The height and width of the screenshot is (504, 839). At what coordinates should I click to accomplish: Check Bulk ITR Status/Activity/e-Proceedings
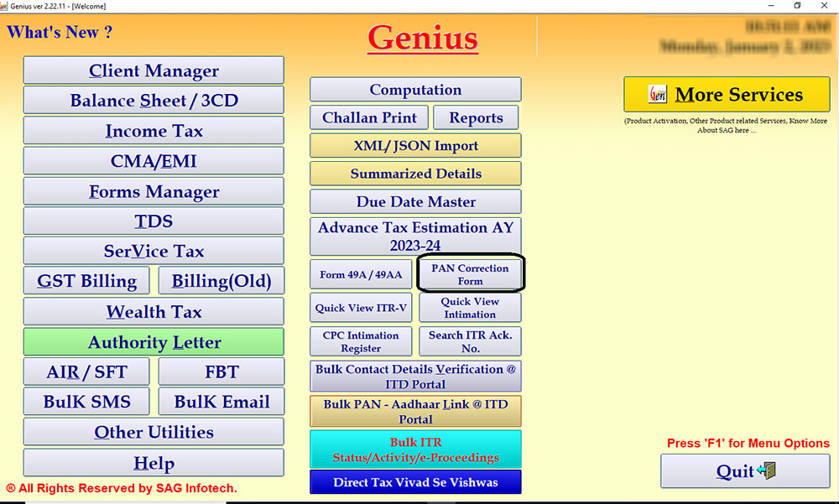(415, 449)
